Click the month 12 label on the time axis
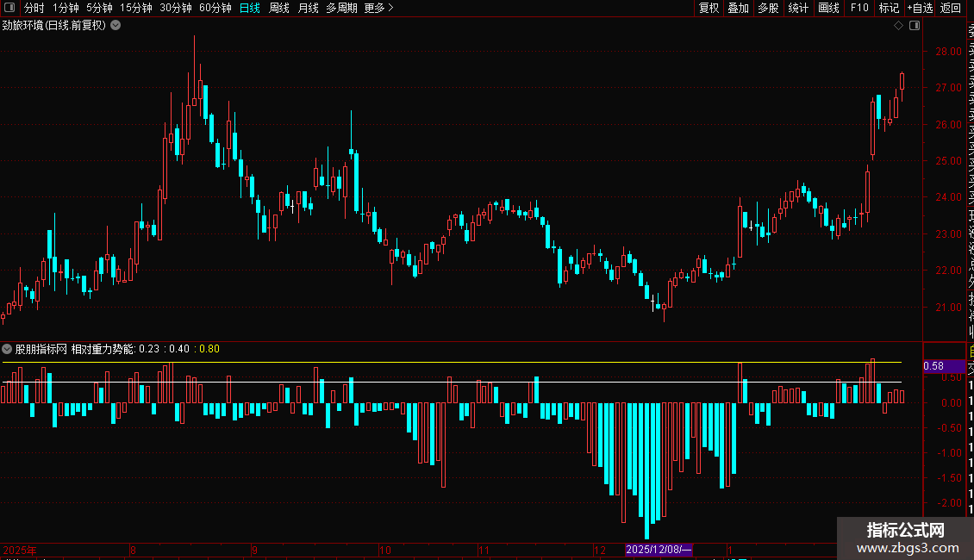974x560 pixels. 599,550
